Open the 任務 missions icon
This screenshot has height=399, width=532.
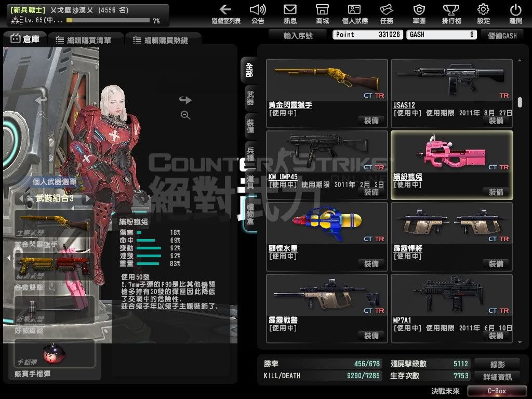coord(386,14)
